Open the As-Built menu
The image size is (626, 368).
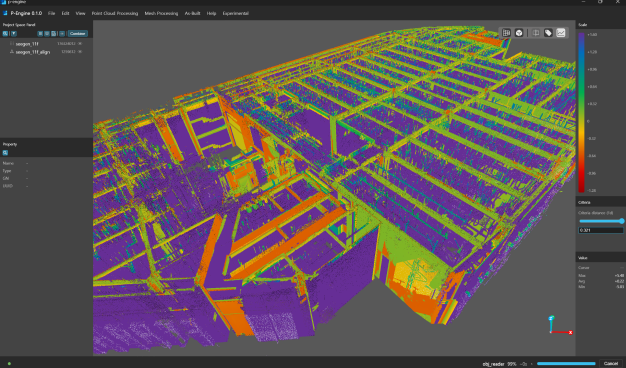click(x=192, y=14)
